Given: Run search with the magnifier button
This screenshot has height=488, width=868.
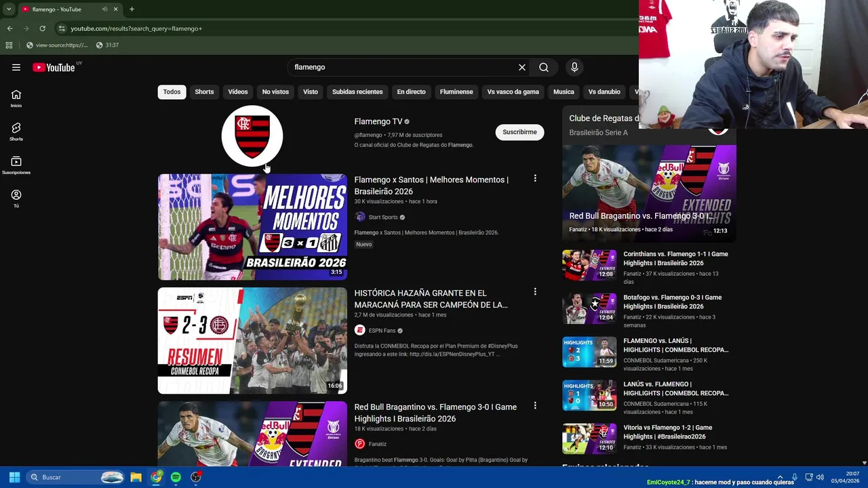Looking at the screenshot, I should pos(544,67).
